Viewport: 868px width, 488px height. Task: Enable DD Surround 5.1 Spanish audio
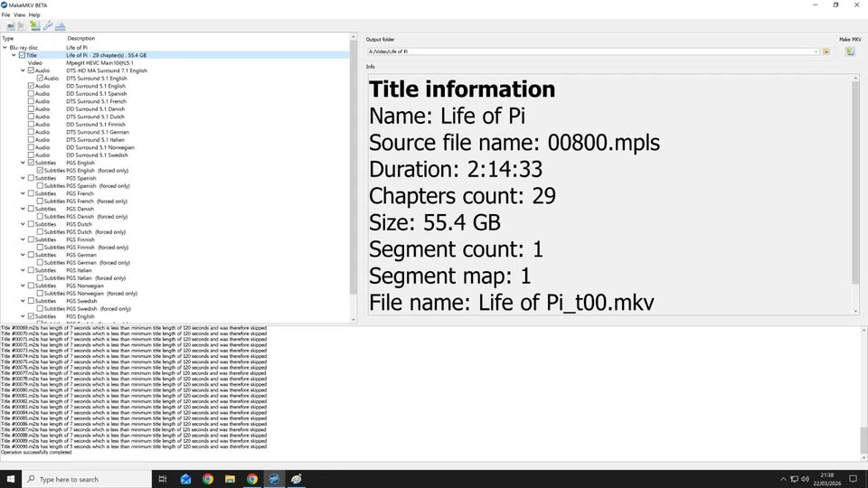31,94
